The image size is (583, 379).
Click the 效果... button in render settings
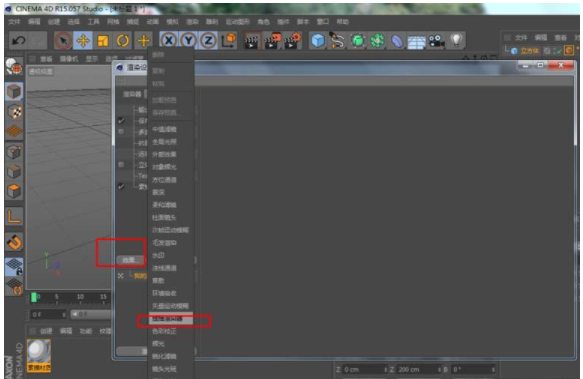point(131,260)
